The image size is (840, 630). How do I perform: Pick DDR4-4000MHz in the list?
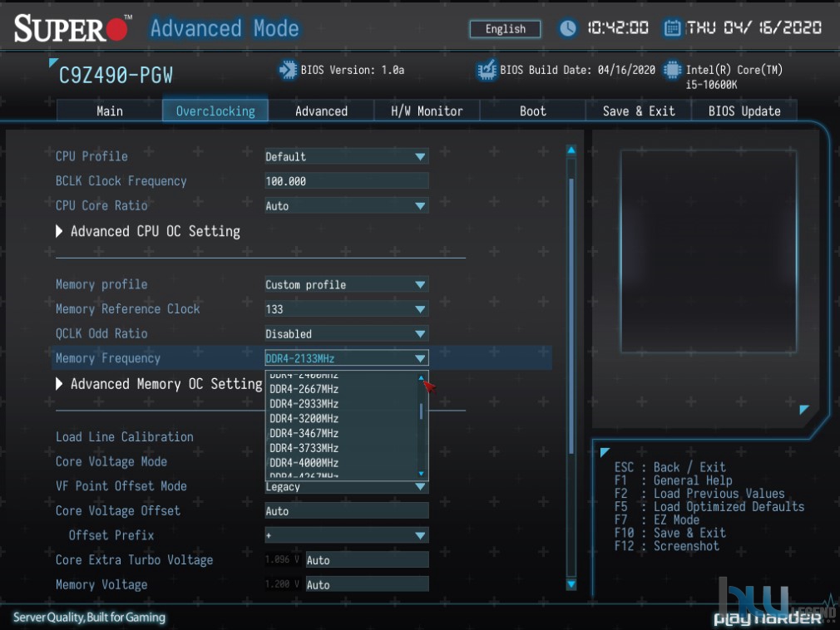pos(304,462)
